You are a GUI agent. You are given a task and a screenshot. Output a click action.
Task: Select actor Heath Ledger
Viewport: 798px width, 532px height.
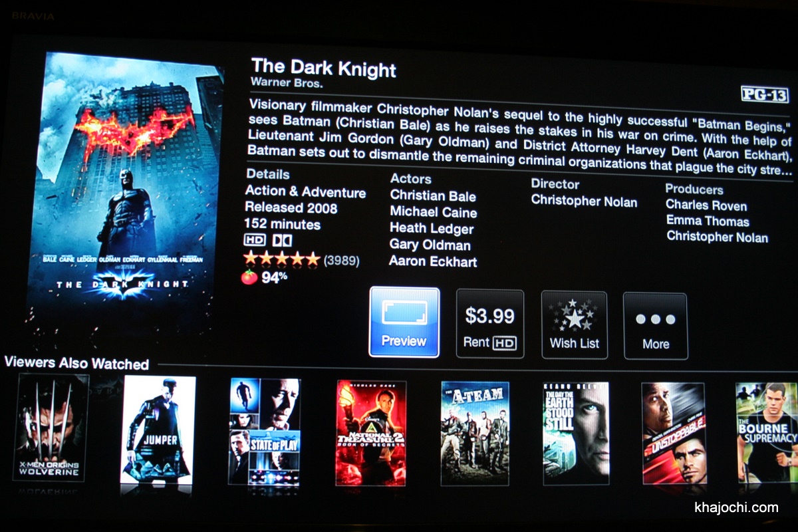(432, 229)
